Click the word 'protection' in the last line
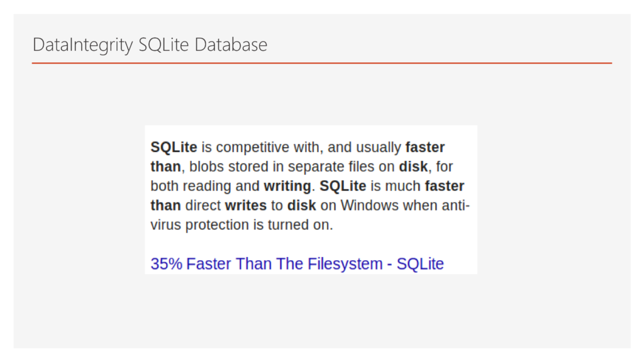 (219, 226)
